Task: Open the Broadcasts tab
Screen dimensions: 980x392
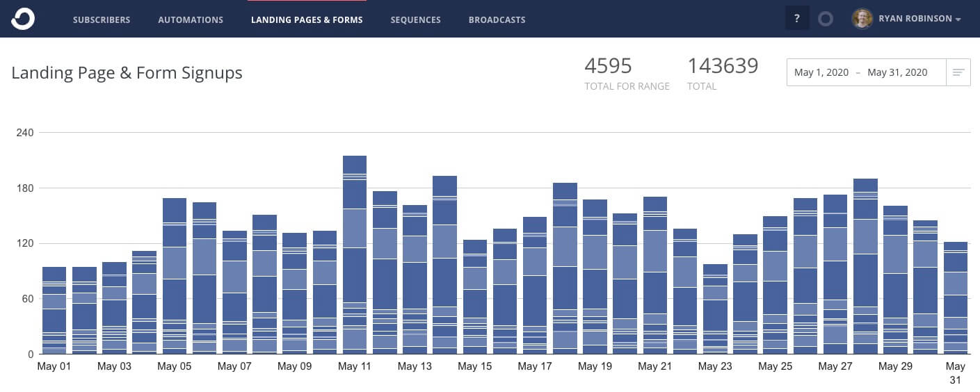Action: 497,19
